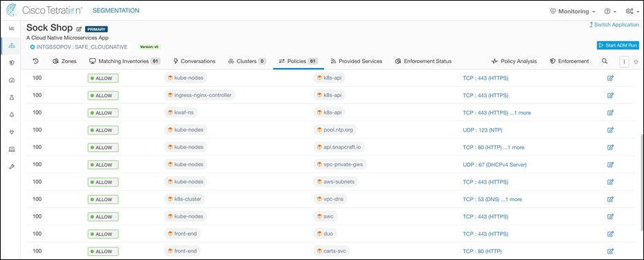The height and width of the screenshot is (260, 644).
Task: Open TCP : 443 (HTTPS) ...1 more link
Action: click(497, 113)
